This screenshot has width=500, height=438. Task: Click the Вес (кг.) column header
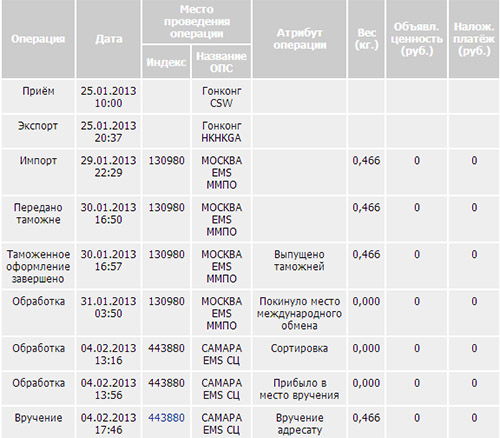coord(366,39)
